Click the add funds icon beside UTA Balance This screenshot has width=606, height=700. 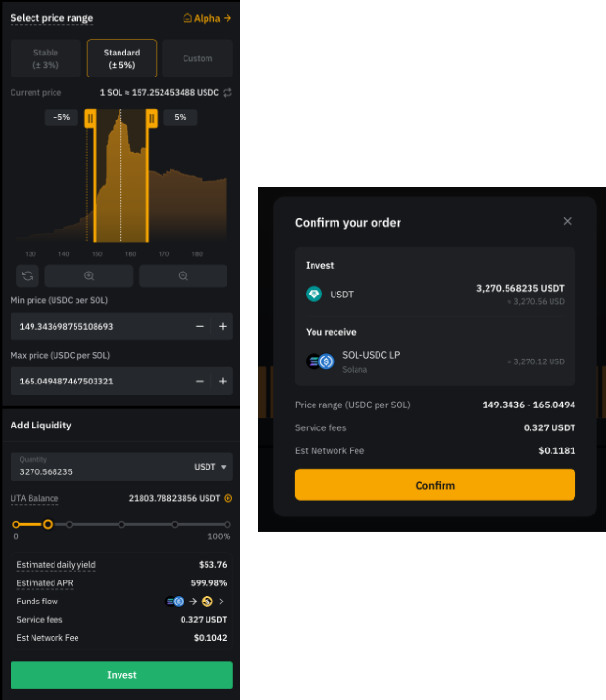[228, 498]
